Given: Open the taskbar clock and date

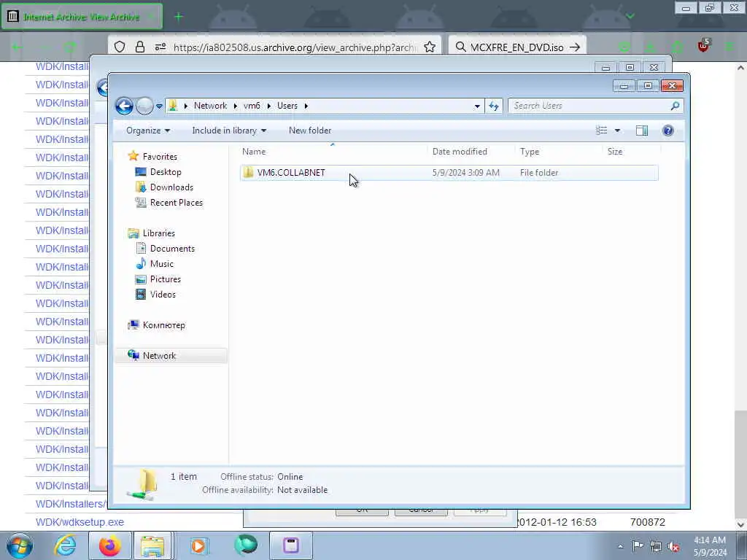Looking at the screenshot, I should (x=710, y=546).
